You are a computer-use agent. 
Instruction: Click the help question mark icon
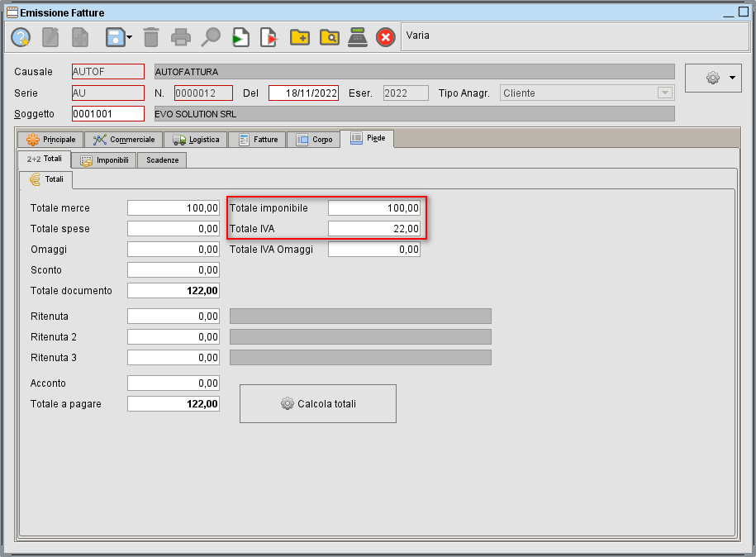(x=20, y=36)
